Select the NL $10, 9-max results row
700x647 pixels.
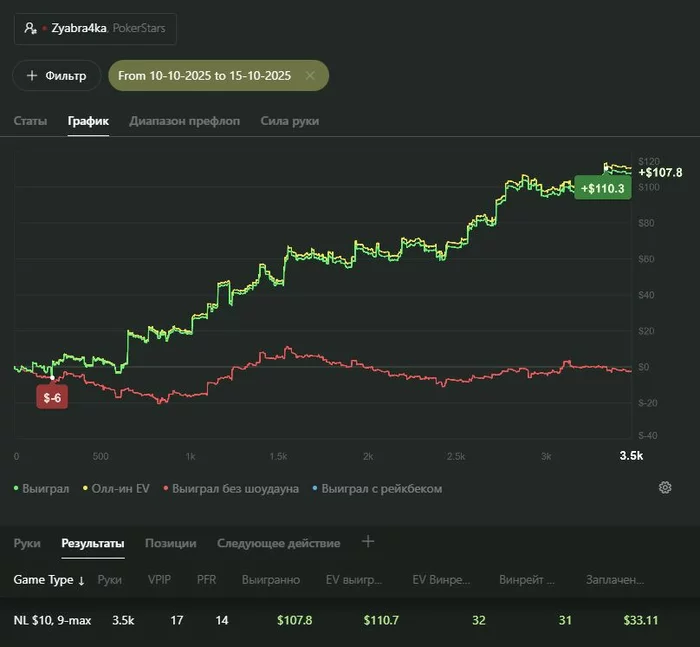click(52, 620)
